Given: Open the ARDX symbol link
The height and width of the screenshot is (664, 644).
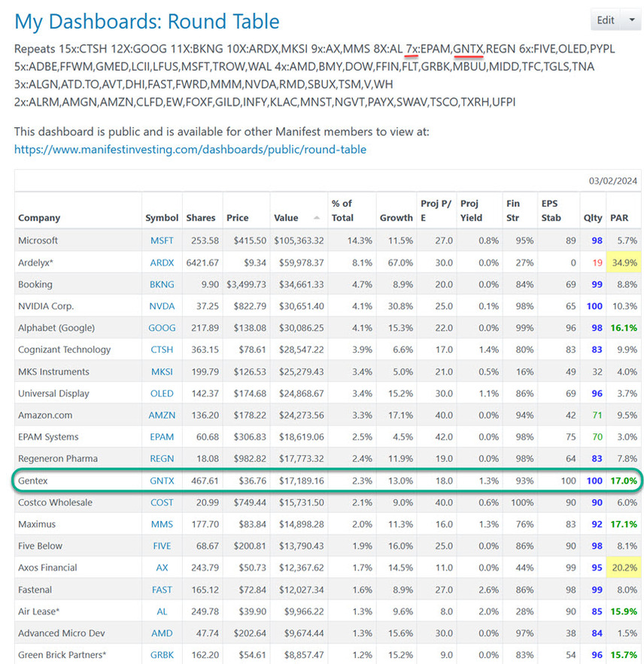Looking at the screenshot, I should tap(162, 262).
